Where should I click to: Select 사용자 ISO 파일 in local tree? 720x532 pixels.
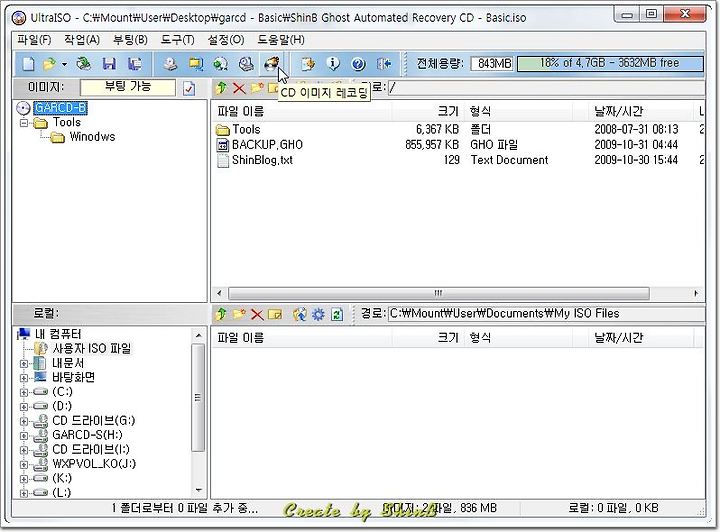[91, 349]
